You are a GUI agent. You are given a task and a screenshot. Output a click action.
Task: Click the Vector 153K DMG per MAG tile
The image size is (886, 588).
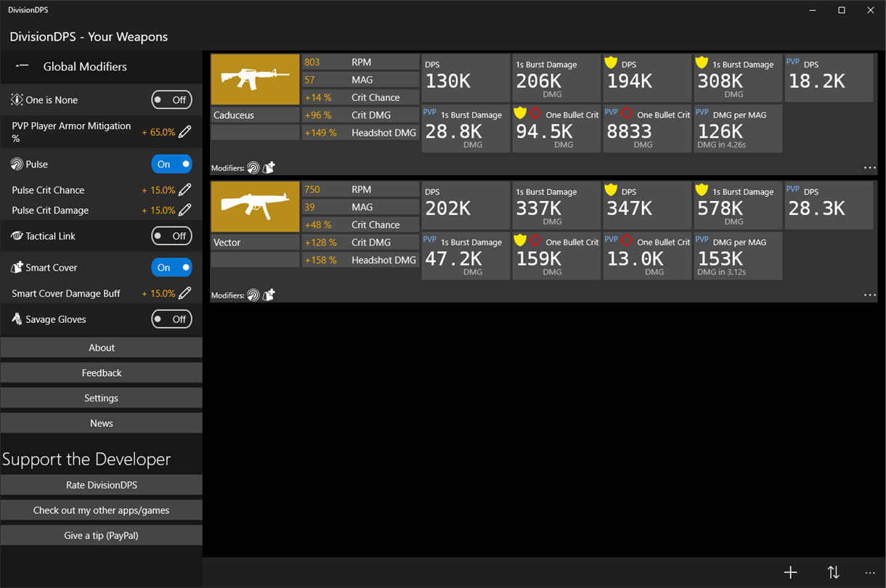point(738,256)
